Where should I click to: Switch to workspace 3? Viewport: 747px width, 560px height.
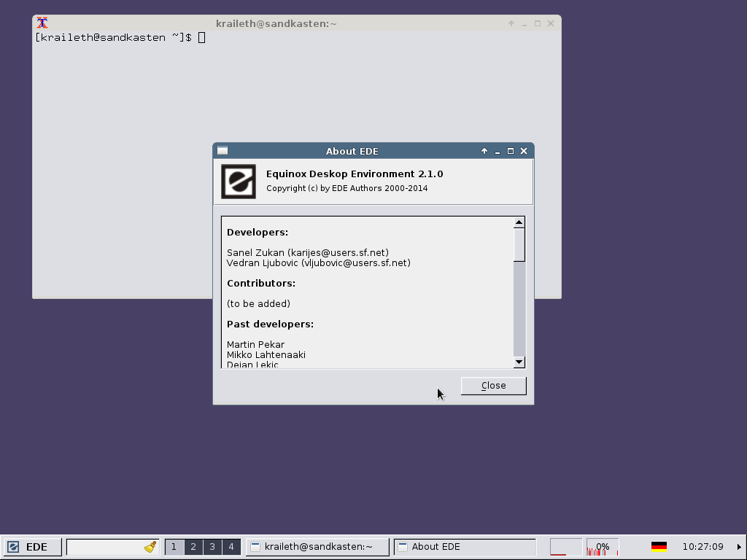(212, 547)
